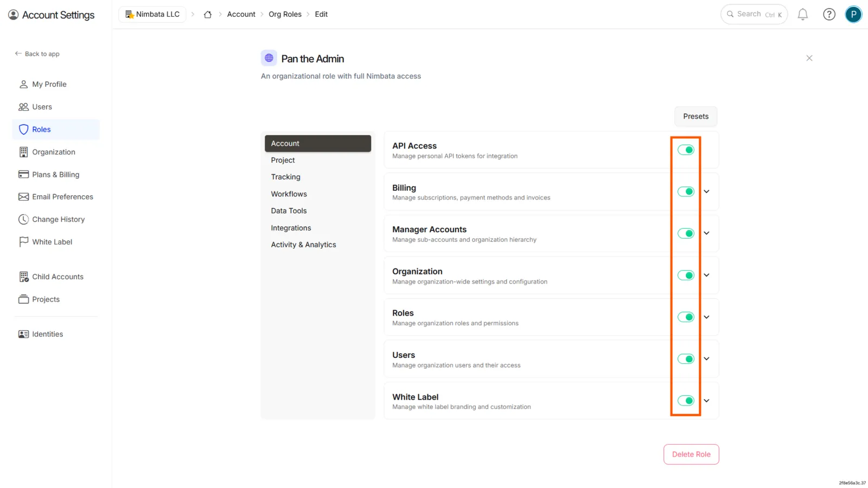The width and height of the screenshot is (868, 488).
Task: Click the Projects briefcase icon
Action: 23,299
